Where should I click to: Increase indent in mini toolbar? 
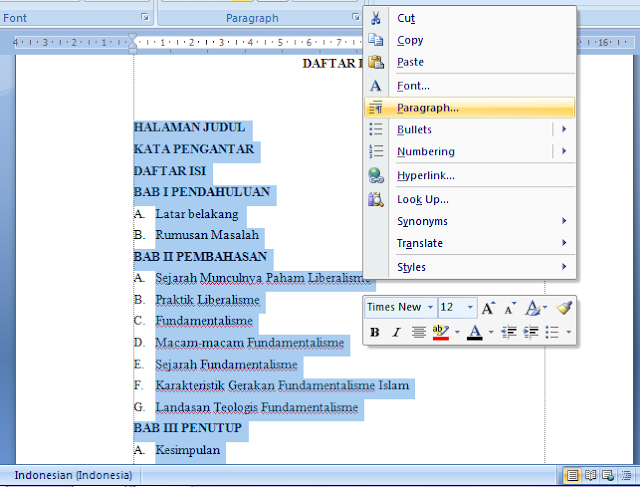[x=531, y=332]
